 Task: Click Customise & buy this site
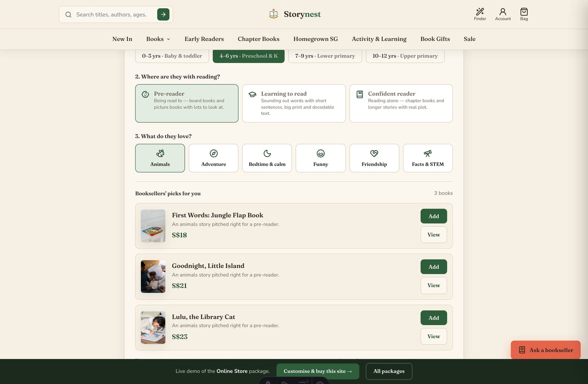click(318, 371)
